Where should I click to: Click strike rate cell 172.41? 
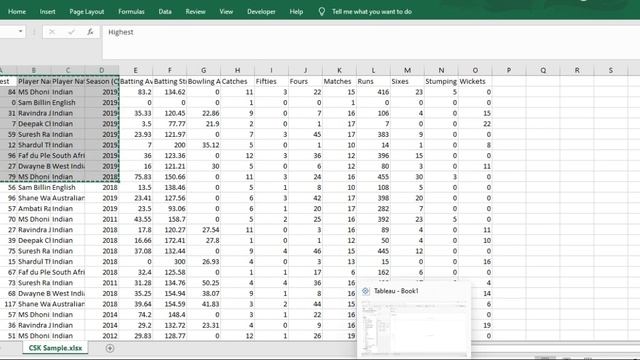pos(169,240)
